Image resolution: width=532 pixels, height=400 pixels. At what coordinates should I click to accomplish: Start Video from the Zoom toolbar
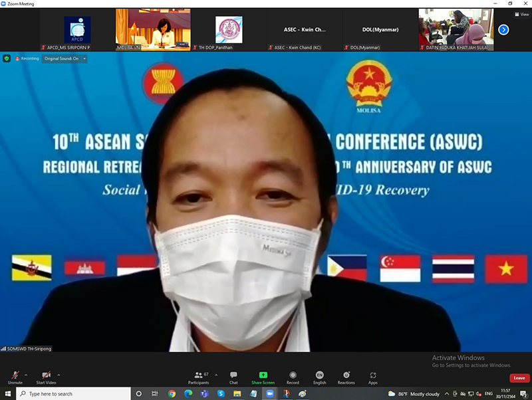pos(46,377)
